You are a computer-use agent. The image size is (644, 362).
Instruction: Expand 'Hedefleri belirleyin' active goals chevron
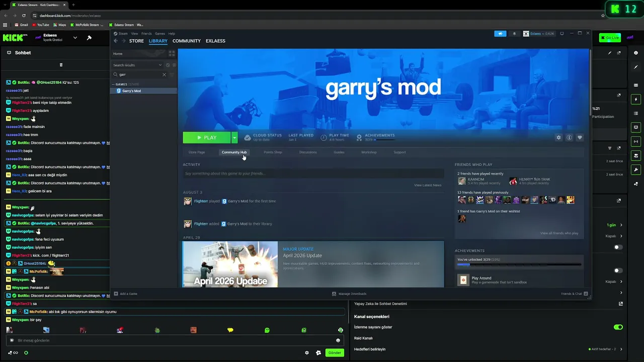621,349
